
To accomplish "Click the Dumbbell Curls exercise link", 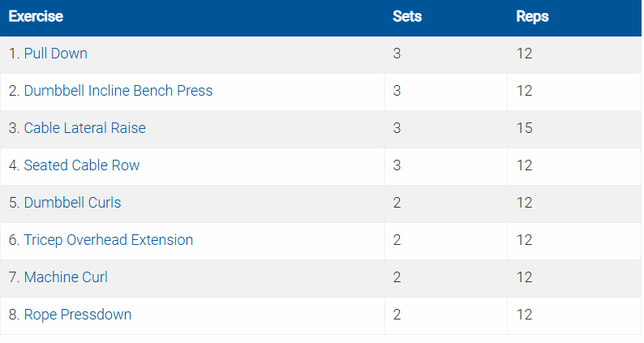I will click(72, 203).
